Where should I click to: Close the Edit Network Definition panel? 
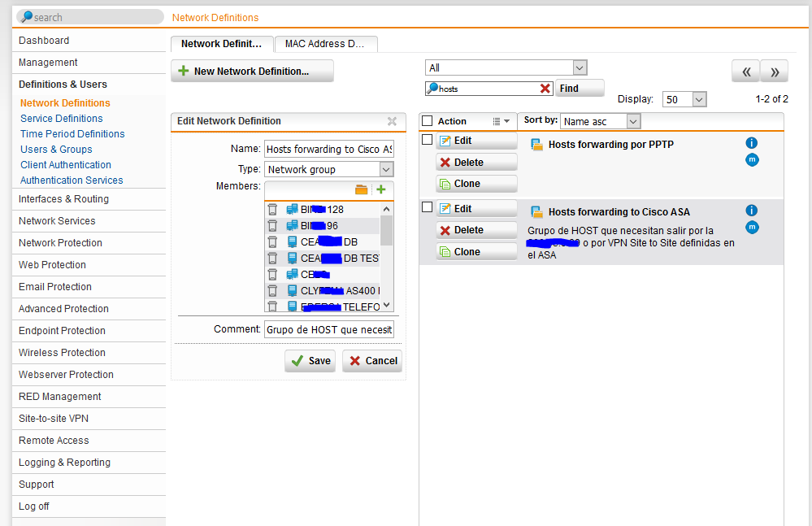tap(392, 121)
